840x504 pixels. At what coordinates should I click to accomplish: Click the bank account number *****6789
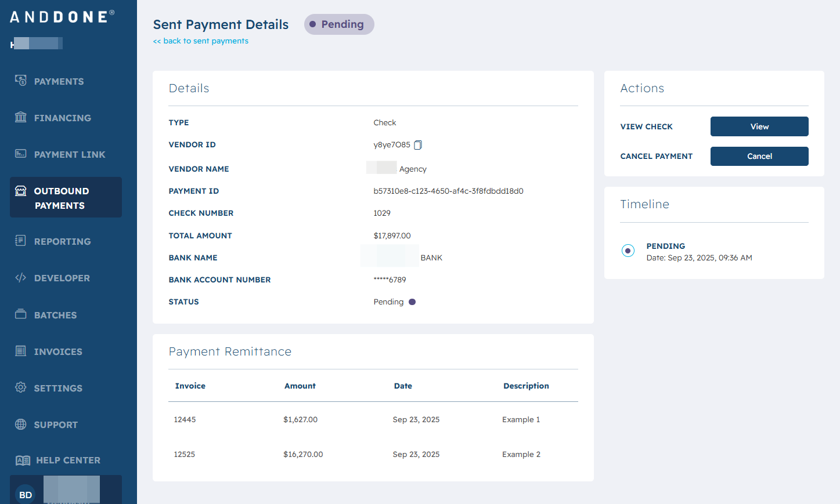pos(390,280)
